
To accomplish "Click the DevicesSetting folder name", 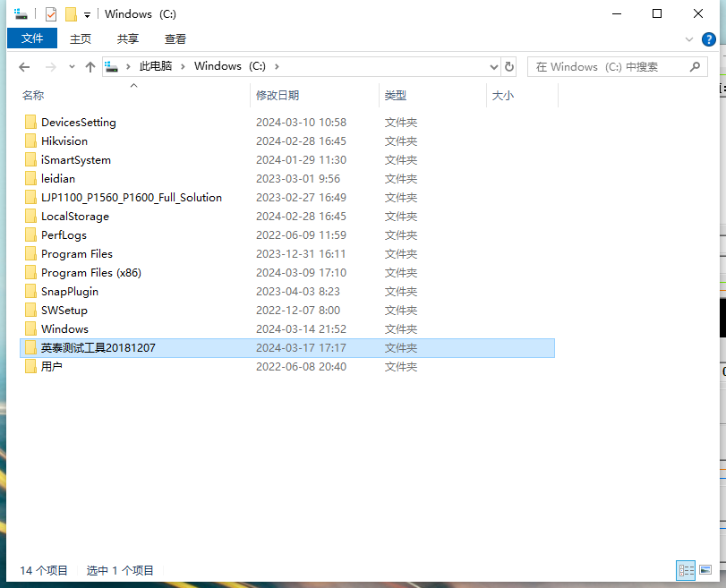I will point(78,123).
